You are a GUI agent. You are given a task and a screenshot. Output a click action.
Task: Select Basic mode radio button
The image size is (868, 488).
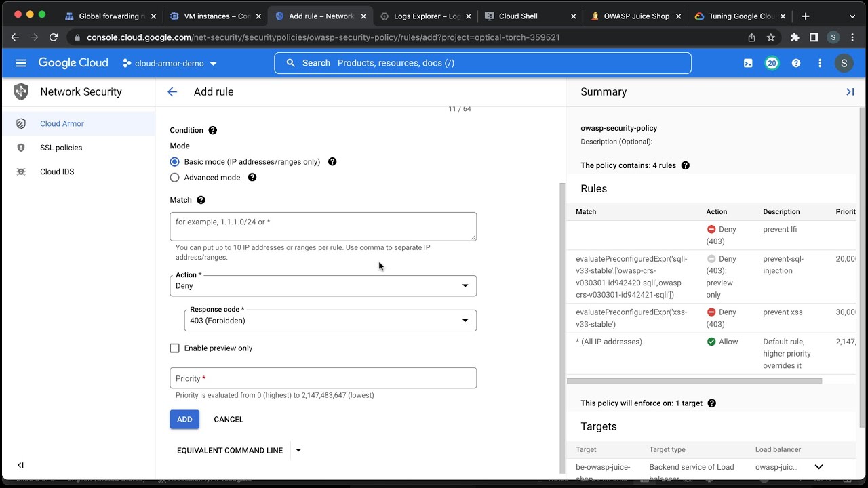[x=175, y=162]
